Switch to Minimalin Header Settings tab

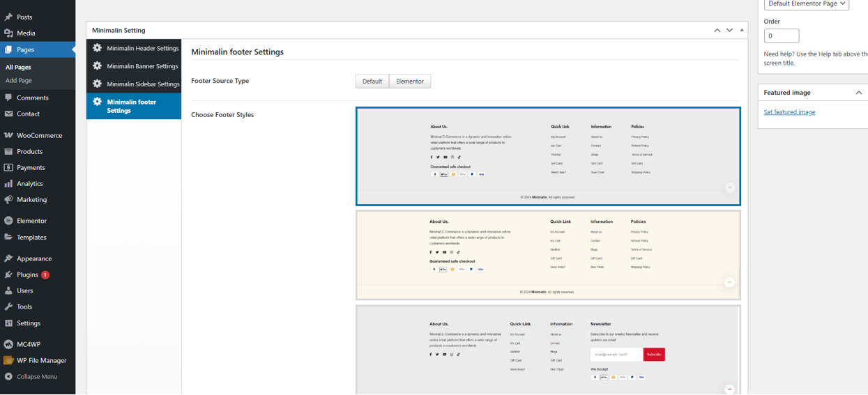coord(134,48)
